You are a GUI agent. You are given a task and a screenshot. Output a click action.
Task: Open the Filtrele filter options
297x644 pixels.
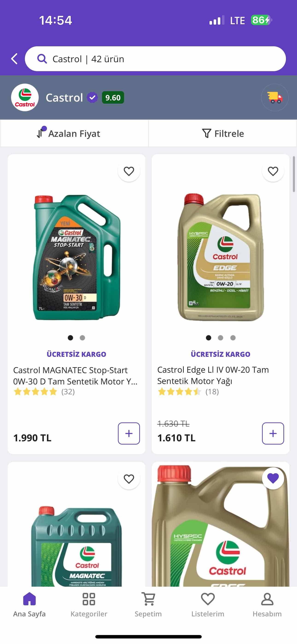pos(222,134)
